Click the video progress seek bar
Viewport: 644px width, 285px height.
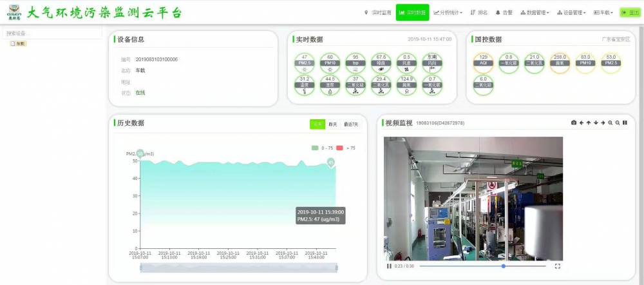483,266
